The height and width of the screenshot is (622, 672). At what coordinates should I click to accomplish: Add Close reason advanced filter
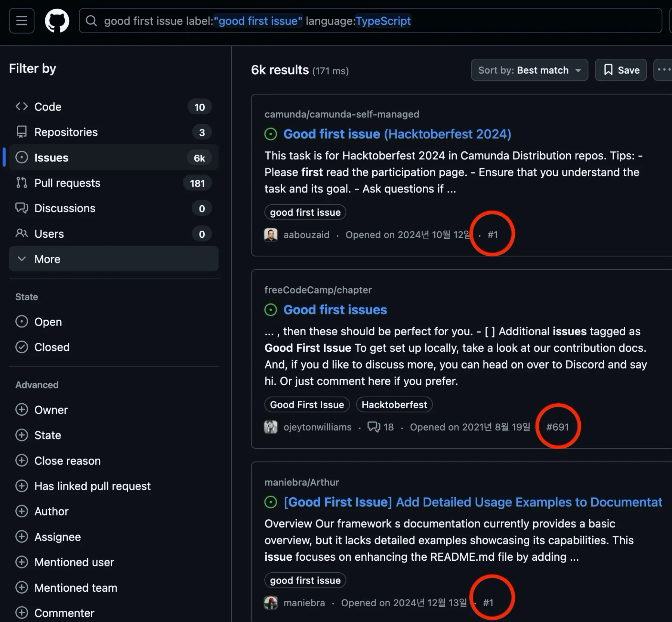[x=58, y=461]
